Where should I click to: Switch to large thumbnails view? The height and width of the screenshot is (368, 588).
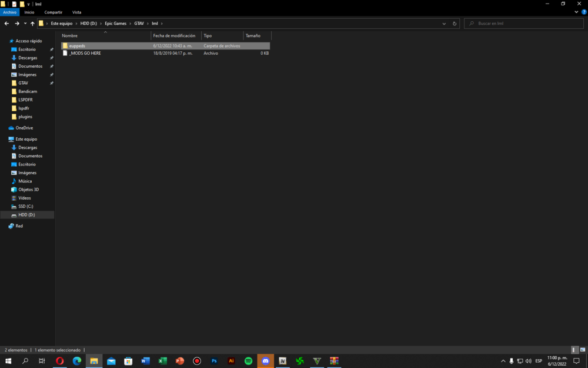(583, 349)
